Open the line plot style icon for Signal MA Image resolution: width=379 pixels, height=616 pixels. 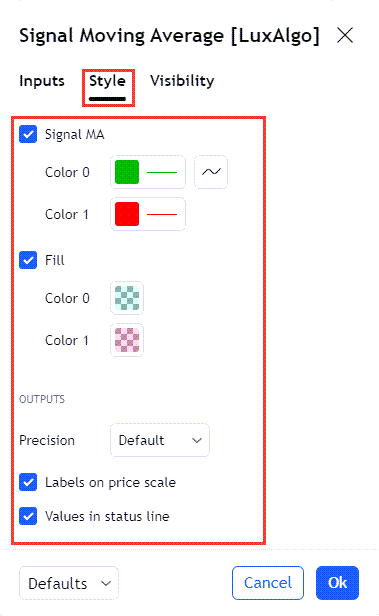pos(211,172)
